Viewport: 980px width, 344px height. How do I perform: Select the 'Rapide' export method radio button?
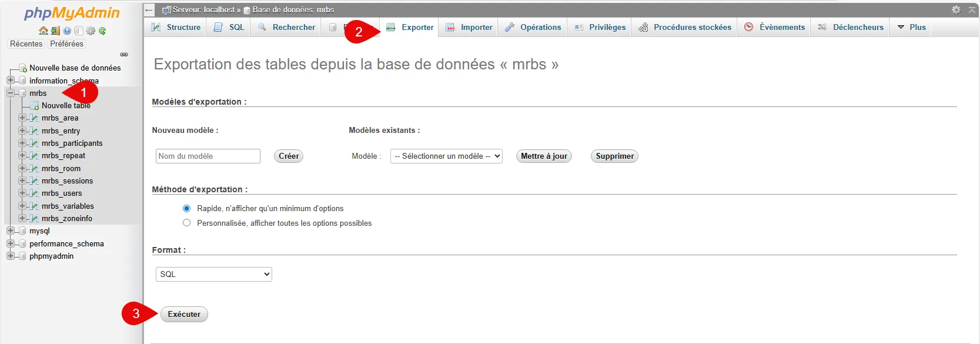coord(186,208)
